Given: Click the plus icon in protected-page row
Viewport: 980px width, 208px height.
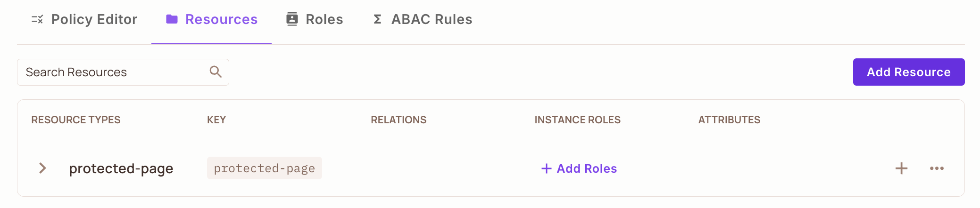Looking at the screenshot, I should tap(901, 168).
